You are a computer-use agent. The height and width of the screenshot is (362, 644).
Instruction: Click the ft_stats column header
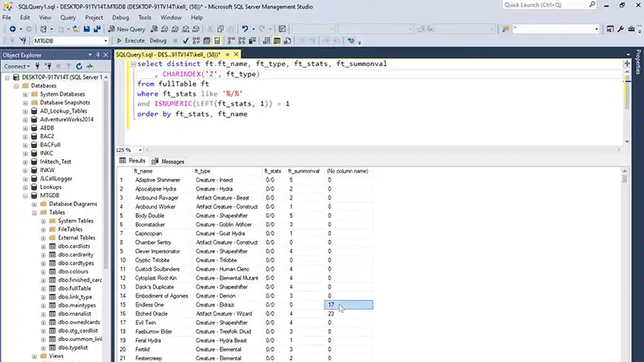(x=273, y=171)
